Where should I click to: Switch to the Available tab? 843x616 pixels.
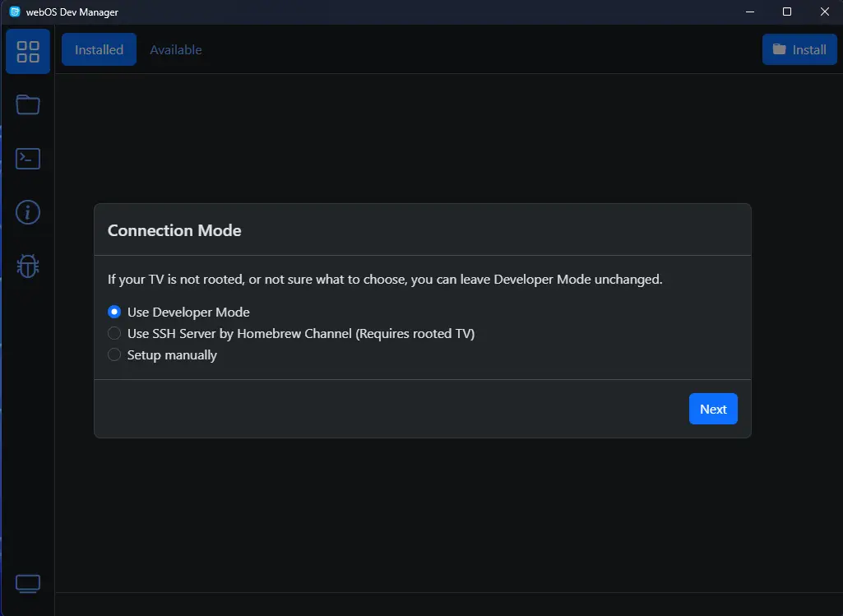coord(176,49)
